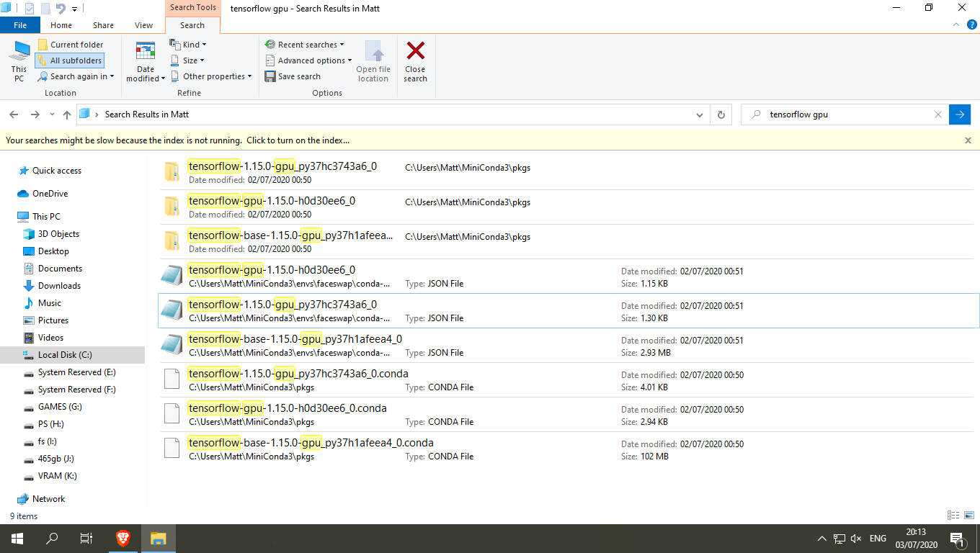Click the forward navigation arrow

tap(35, 114)
